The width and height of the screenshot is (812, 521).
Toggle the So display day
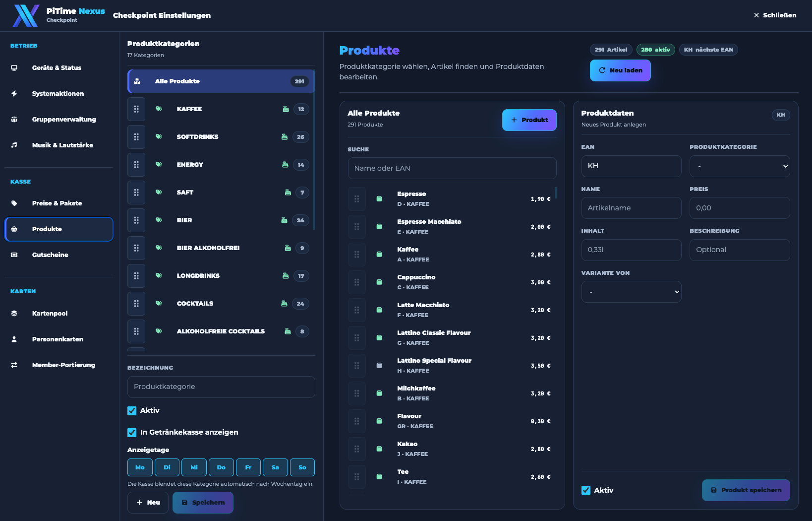302,467
